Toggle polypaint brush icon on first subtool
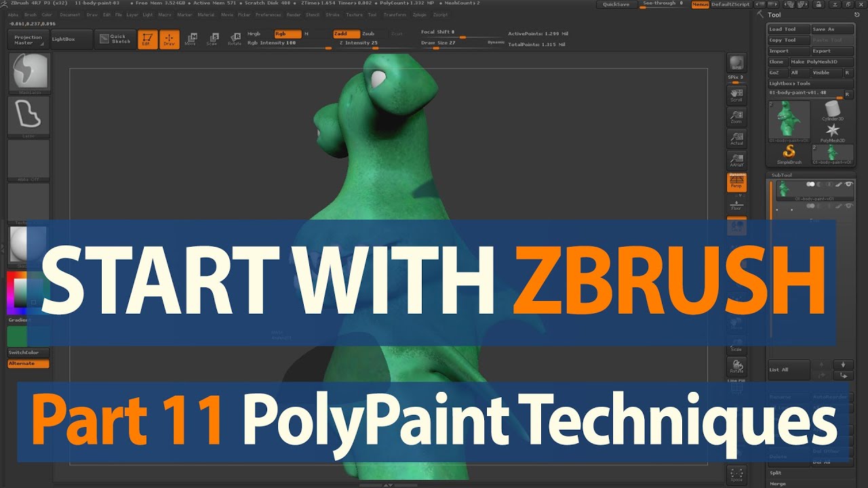Viewport: 868px width, 488px height. click(x=839, y=184)
